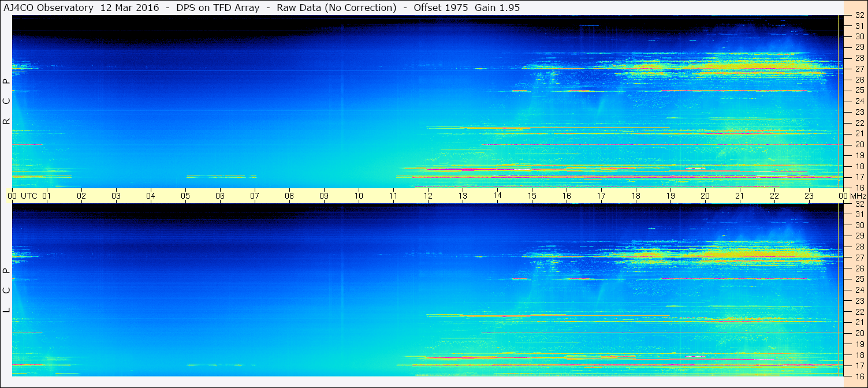Click 31 MHz tick on LCP frequency scale
Viewport: 868px width, 388px height.
point(859,214)
